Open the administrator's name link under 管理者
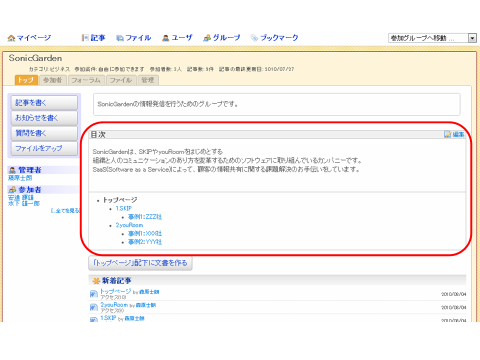The width and height of the screenshot is (480, 360). pos(20,178)
